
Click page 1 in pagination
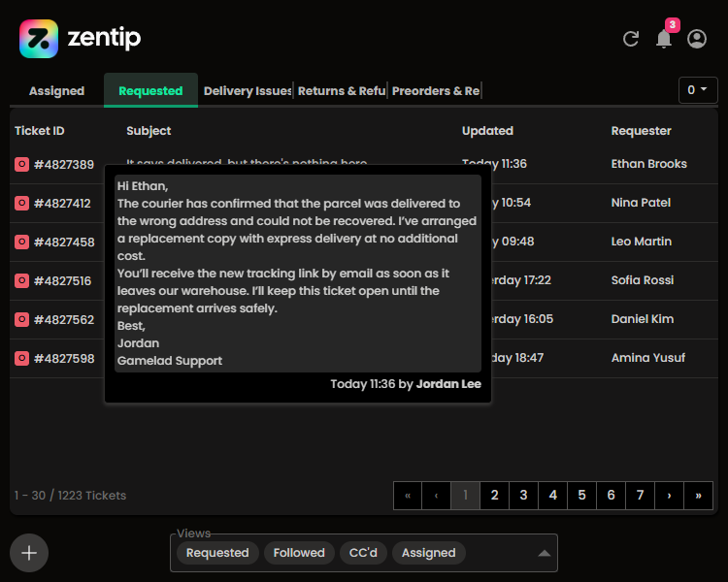[x=466, y=496]
